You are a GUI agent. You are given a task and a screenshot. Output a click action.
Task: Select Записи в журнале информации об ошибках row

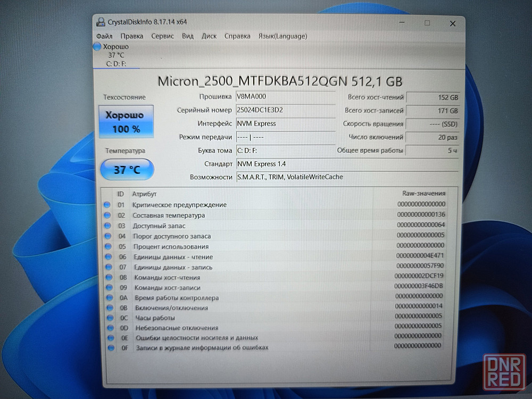[x=275, y=348]
